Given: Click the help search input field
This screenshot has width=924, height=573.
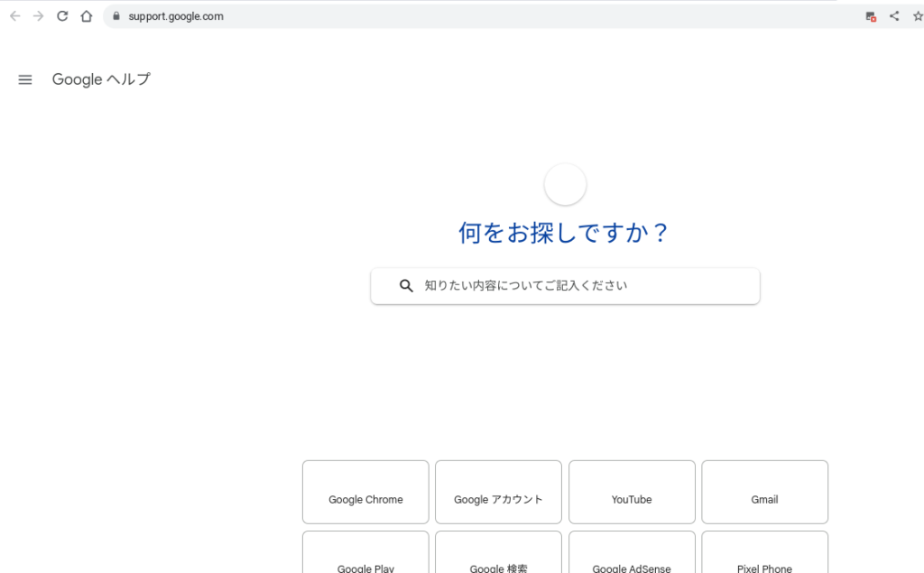Looking at the screenshot, I should 577,286.
